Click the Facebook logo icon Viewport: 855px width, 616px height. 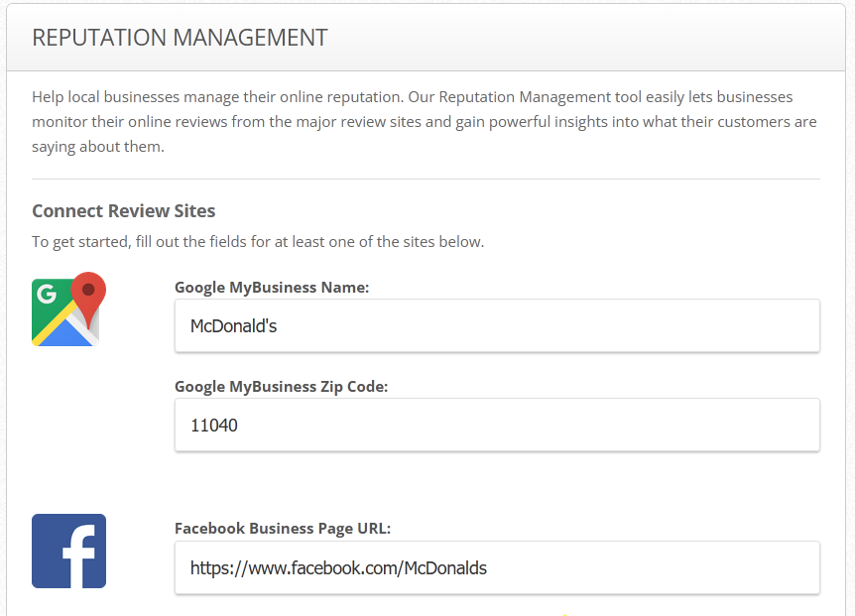click(68, 551)
